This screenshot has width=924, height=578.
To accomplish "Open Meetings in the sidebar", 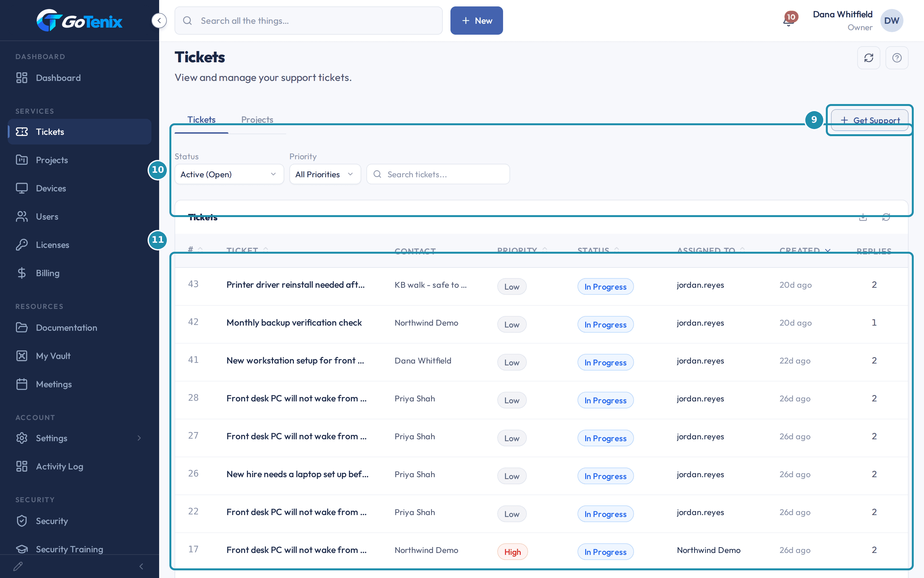I will click(x=80, y=384).
